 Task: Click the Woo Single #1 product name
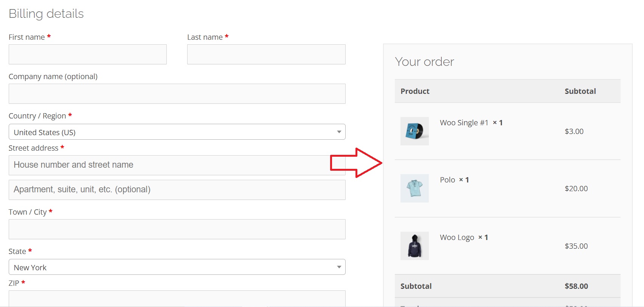[464, 123]
